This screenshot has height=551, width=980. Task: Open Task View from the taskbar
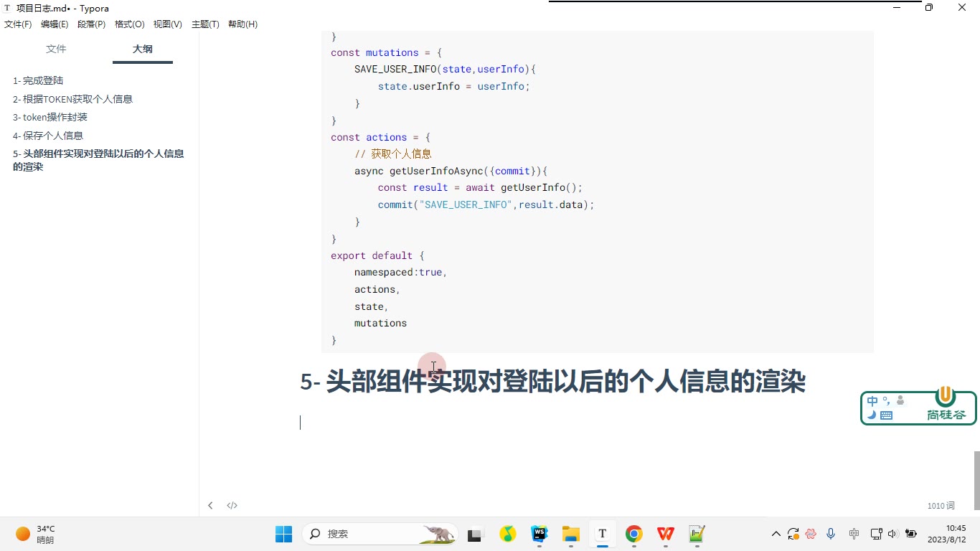coord(474,534)
